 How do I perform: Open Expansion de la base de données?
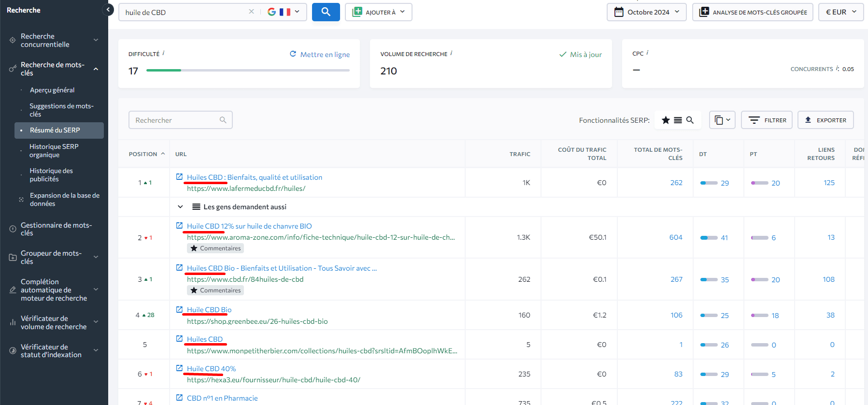[x=64, y=200]
